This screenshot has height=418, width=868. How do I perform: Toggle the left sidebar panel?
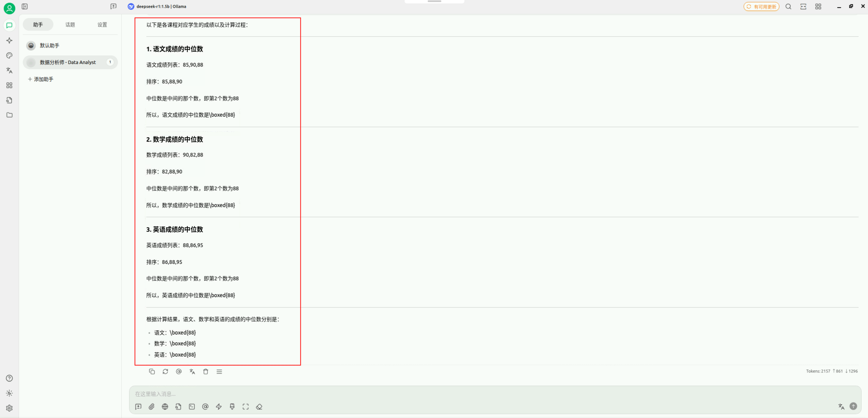[25, 6]
